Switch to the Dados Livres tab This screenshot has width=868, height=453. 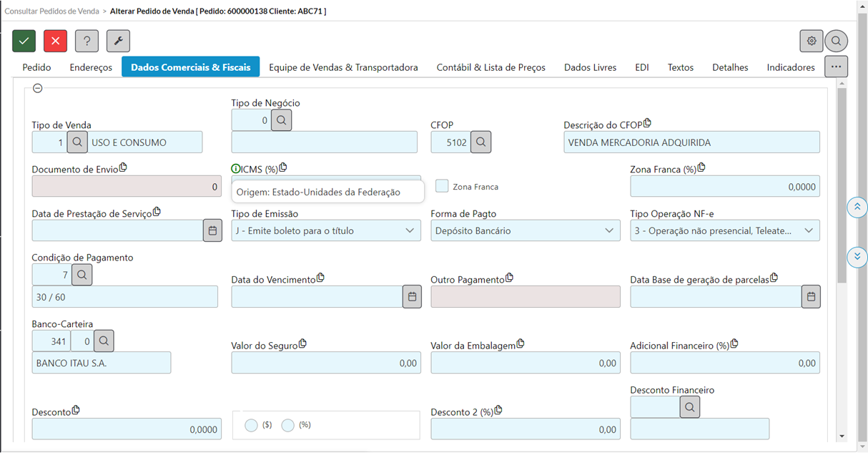pyautogui.click(x=590, y=67)
